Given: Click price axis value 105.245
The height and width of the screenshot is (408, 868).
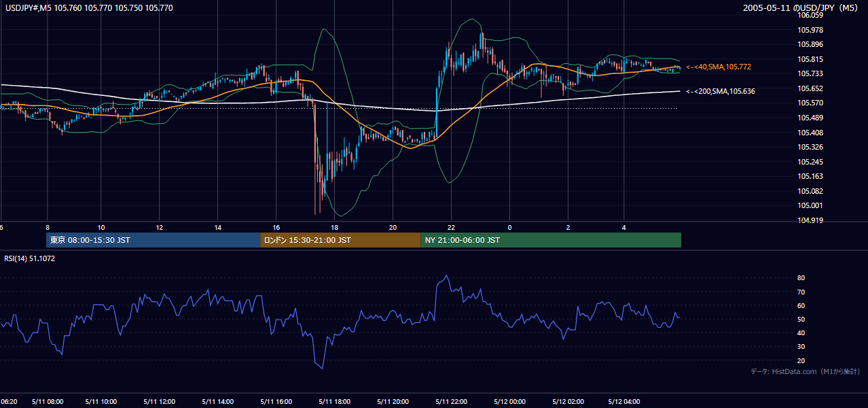Looking at the screenshot, I should click(810, 162).
